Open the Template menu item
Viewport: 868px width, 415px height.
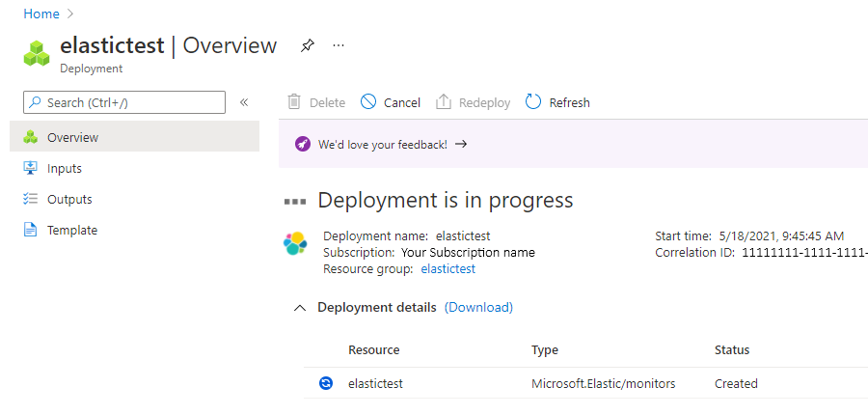(72, 230)
